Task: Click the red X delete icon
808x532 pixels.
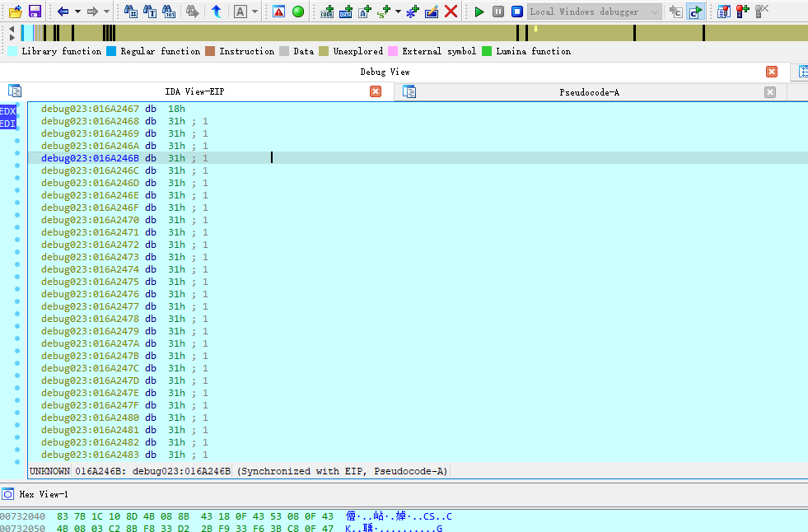Action: pyautogui.click(x=451, y=12)
